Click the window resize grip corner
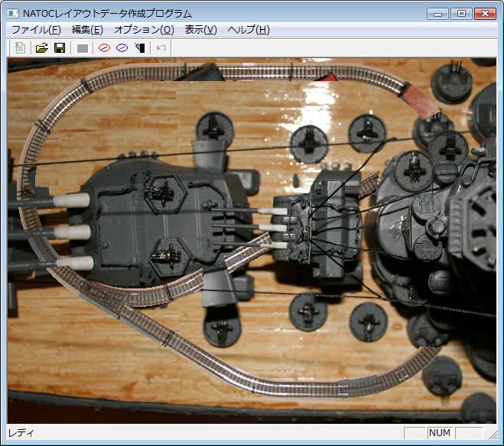The width and height of the screenshot is (504, 446). [x=493, y=435]
